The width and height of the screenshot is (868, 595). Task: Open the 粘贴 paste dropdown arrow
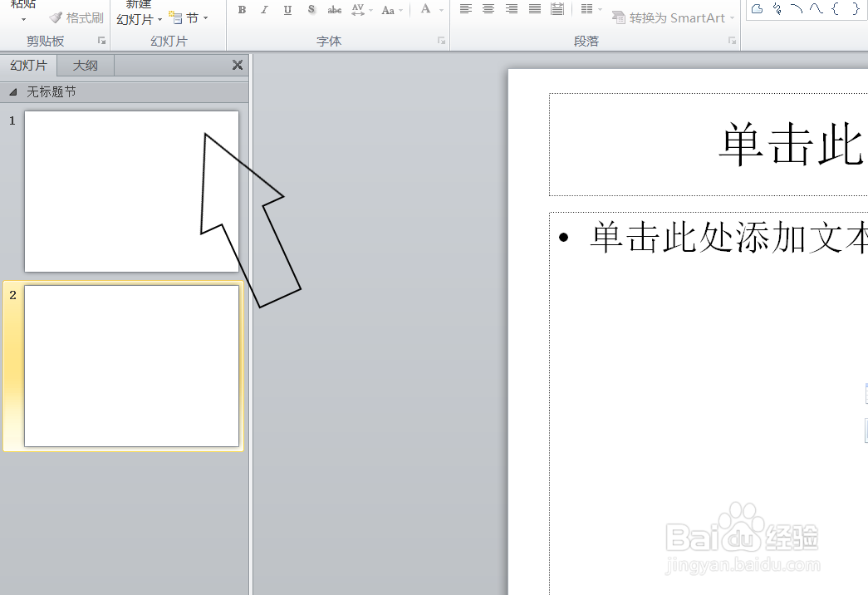(x=23, y=20)
